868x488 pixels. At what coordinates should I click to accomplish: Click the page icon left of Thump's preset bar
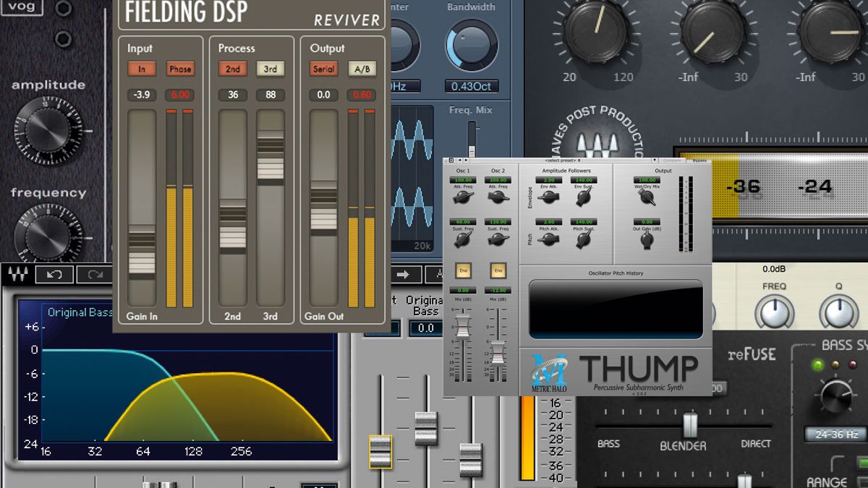pos(451,160)
